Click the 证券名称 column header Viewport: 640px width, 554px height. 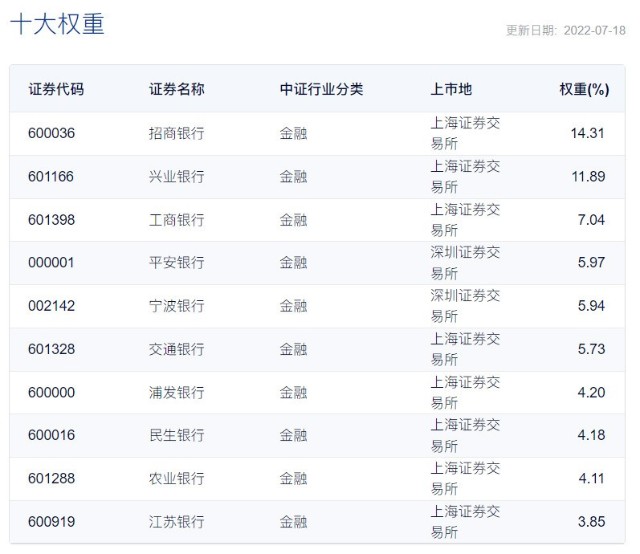pyautogui.click(x=177, y=89)
